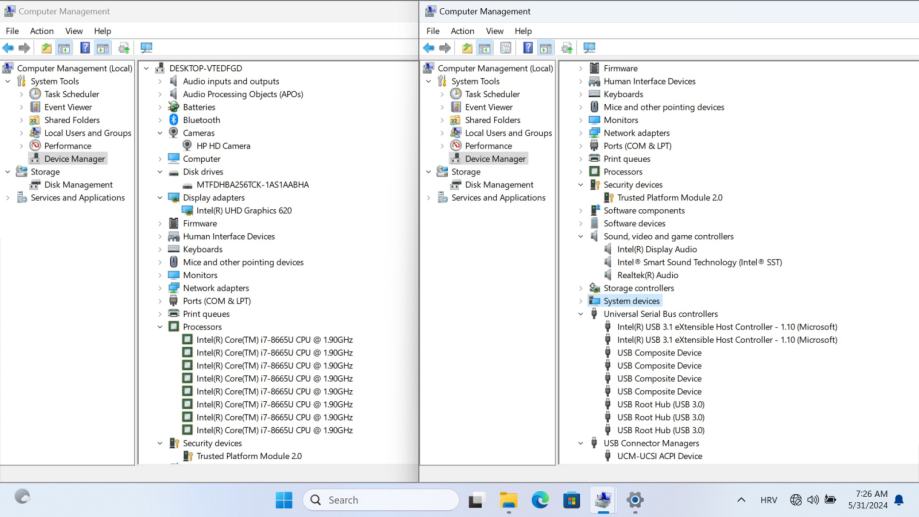Viewport: 919px width, 517px height.
Task: Select Intel(R) Display Audio entry
Action: pyautogui.click(x=657, y=249)
